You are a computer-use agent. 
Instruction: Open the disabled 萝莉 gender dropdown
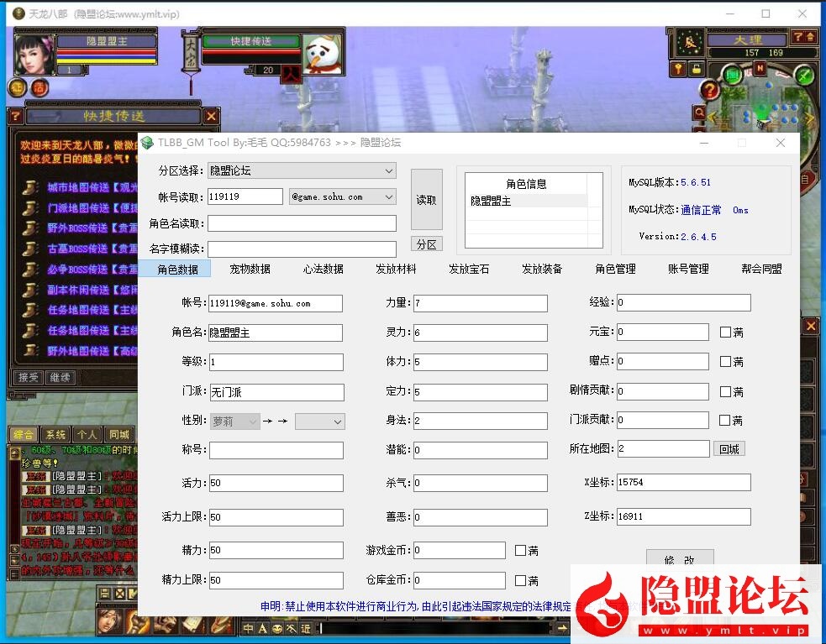click(x=235, y=421)
